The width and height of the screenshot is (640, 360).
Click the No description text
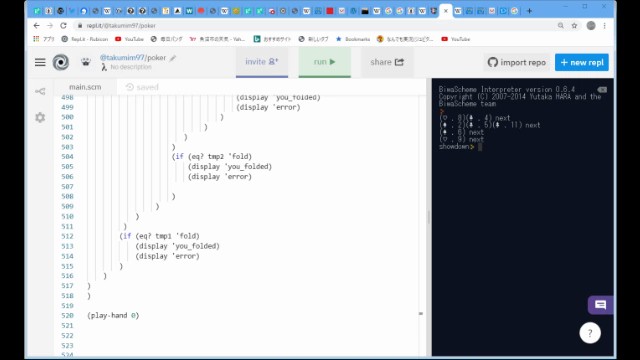click(131, 67)
